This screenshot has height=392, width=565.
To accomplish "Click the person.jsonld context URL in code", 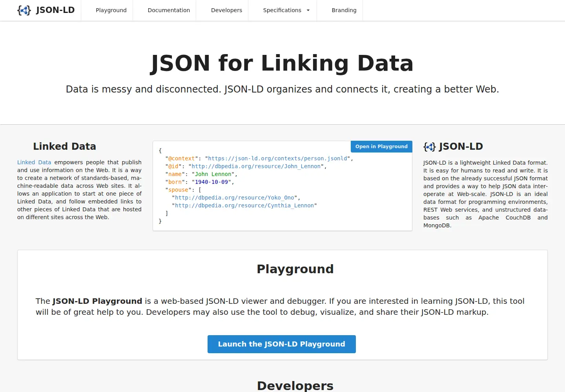I will point(278,158).
